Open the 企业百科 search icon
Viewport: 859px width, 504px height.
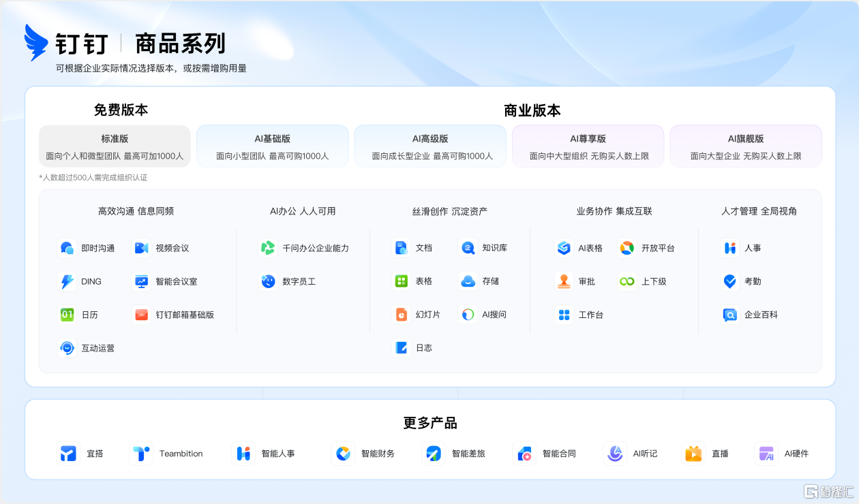730,315
